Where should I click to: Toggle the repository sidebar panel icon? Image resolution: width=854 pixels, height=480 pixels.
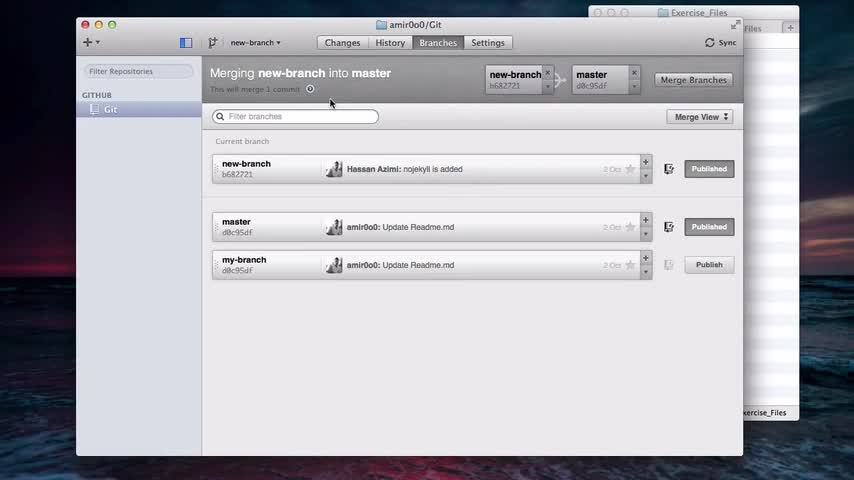pos(186,42)
